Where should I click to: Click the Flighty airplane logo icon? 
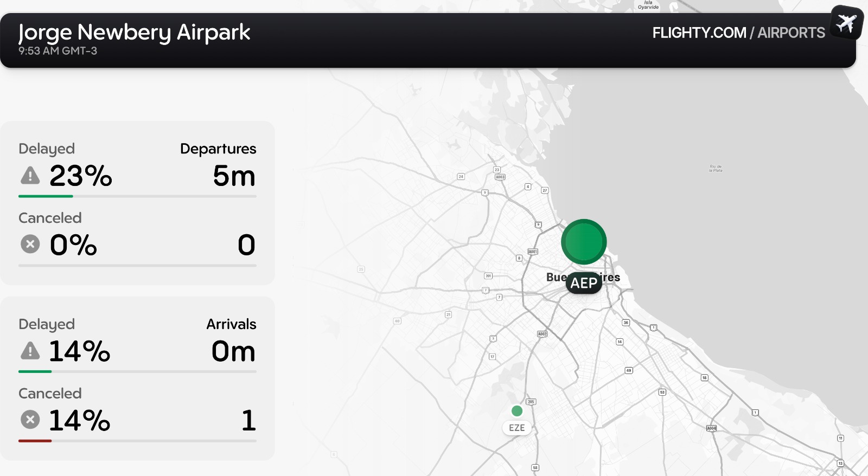pyautogui.click(x=846, y=23)
